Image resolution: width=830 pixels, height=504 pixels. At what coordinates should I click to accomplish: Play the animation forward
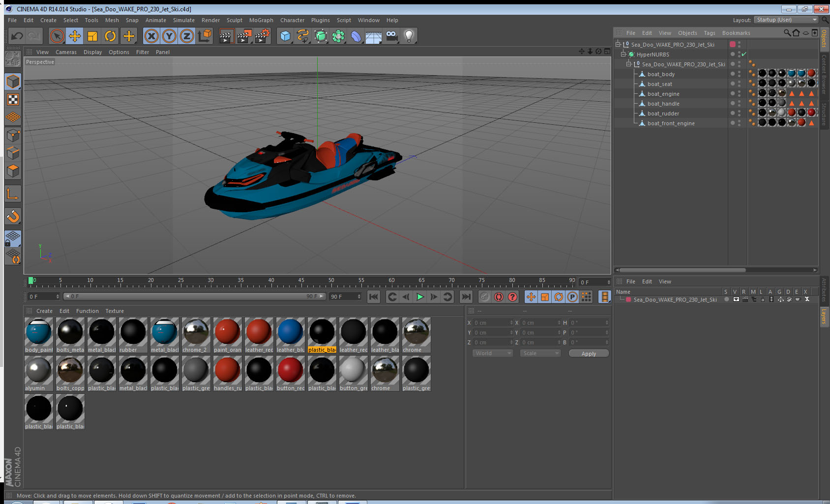[x=420, y=297]
